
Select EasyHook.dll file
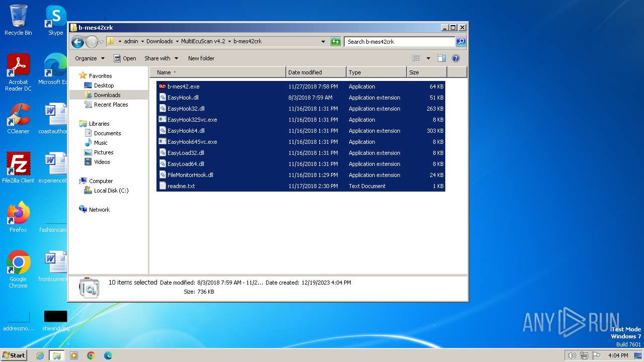(x=301, y=98)
